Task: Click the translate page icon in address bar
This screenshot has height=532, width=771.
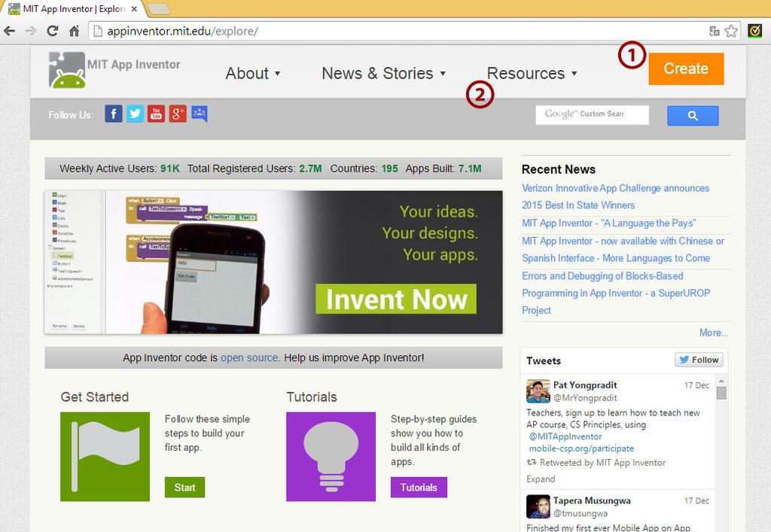Action: (715, 32)
